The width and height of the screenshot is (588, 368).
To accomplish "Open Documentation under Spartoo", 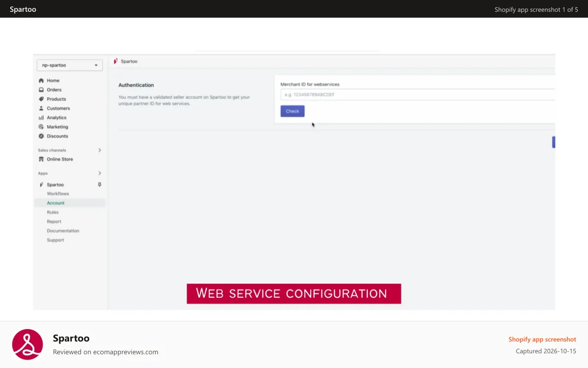I will pyautogui.click(x=63, y=231).
